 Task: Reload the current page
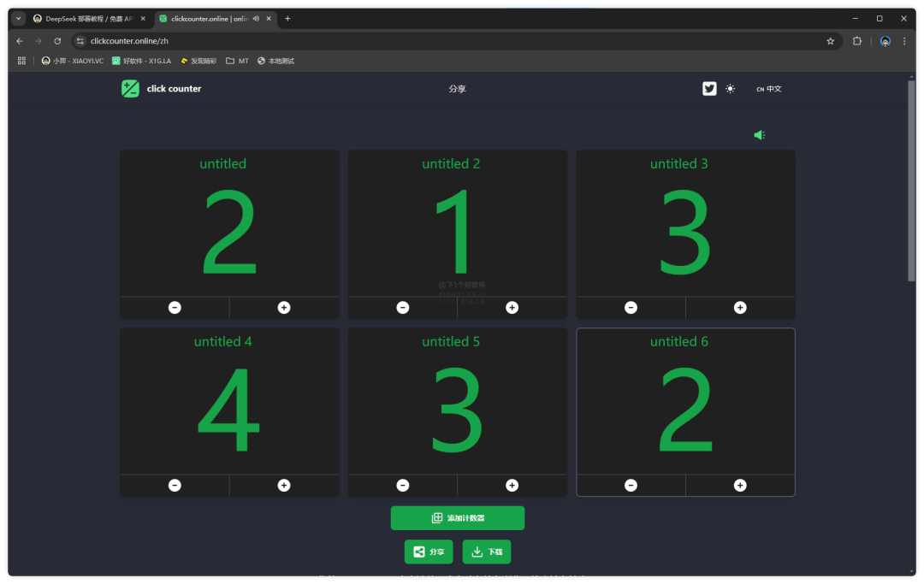[x=57, y=41]
